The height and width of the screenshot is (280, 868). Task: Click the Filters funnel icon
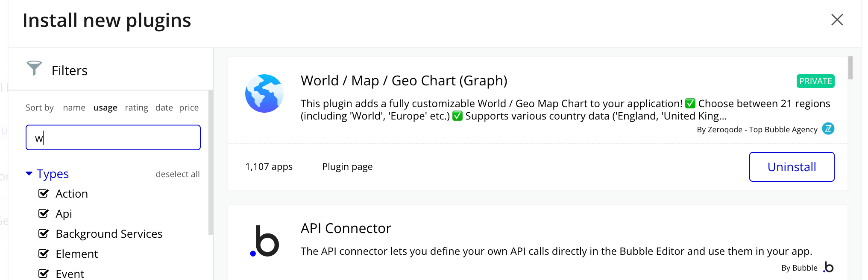[34, 68]
